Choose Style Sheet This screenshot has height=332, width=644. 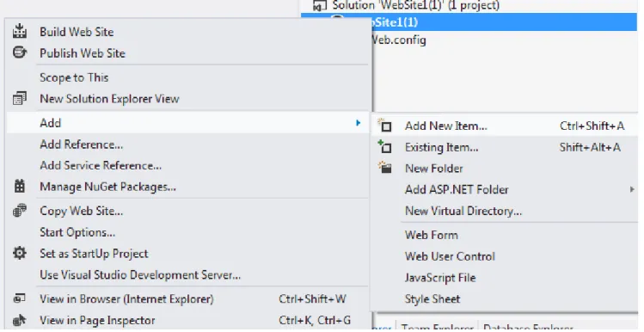tap(432, 299)
